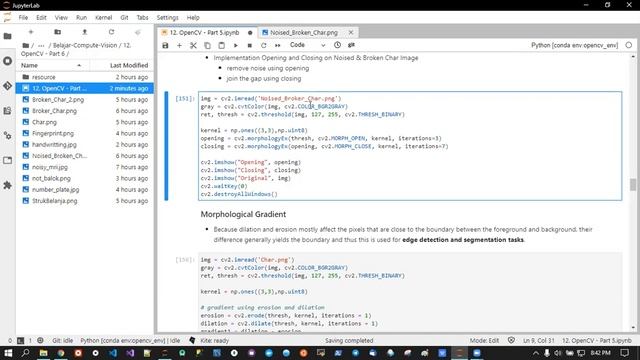
Task: Open the Commands palette sidebar icon
Action: coord(7,111)
